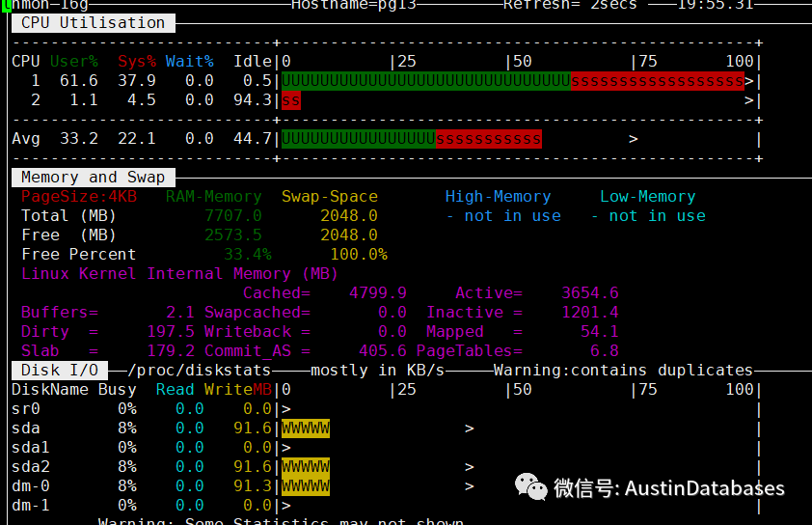
Task: Click swap free percent 100.0%
Action: click(359, 255)
